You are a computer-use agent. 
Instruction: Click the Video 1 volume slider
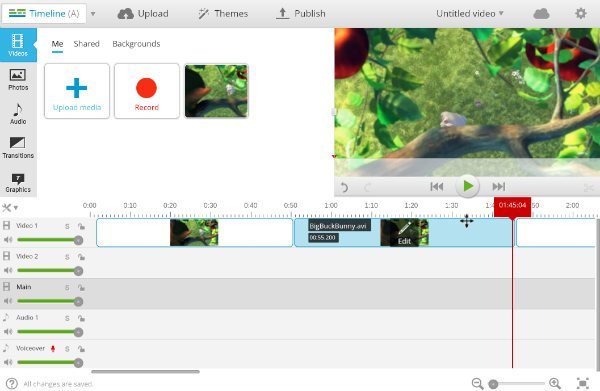click(x=50, y=240)
